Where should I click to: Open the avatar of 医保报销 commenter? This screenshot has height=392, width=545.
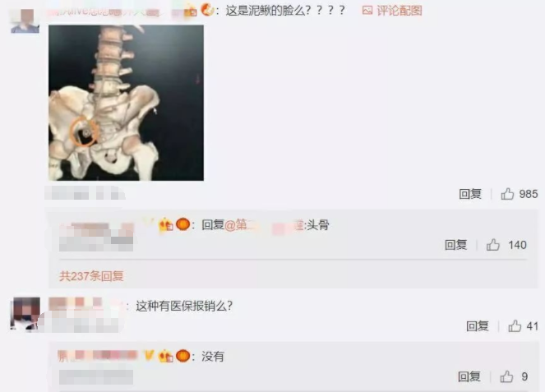tap(25, 313)
